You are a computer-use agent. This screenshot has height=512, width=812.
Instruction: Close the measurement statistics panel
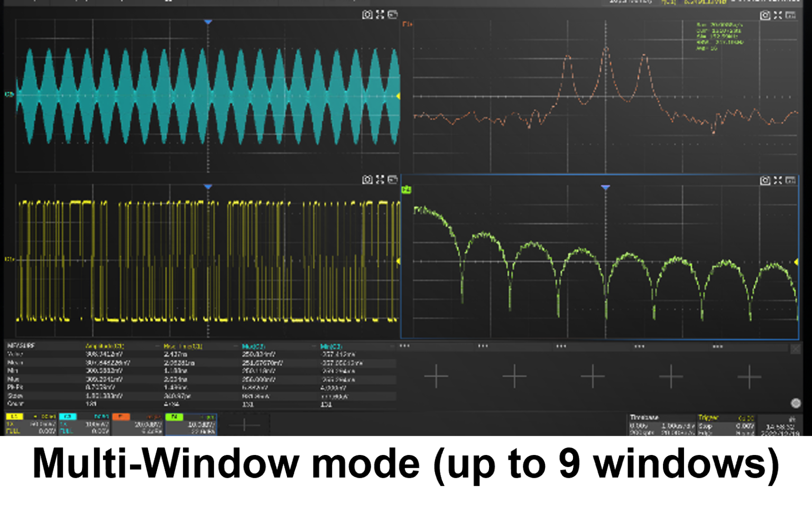[795, 349]
